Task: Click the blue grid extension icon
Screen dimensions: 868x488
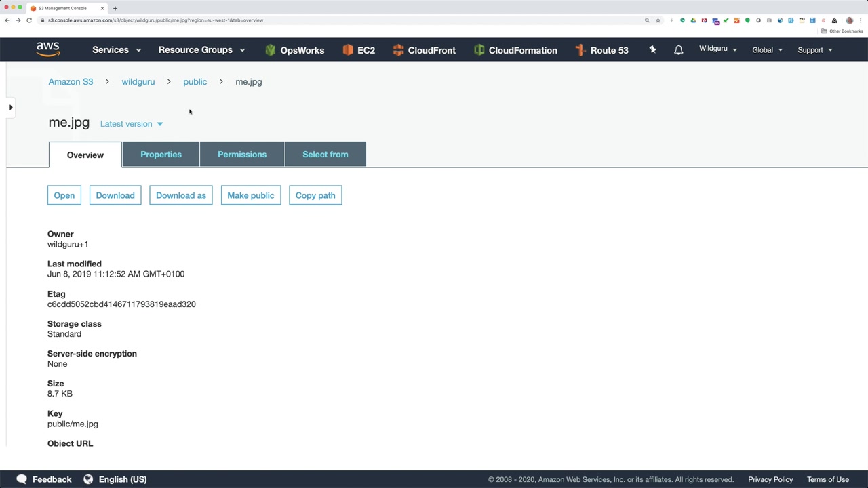Action: 812,20
